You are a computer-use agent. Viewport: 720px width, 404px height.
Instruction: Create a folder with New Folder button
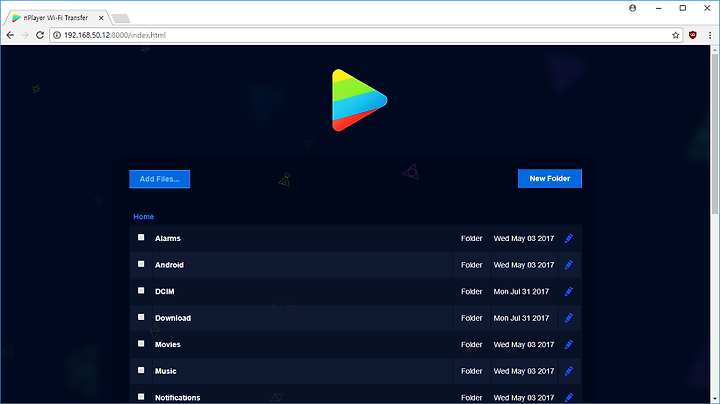(x=550, y=179)
